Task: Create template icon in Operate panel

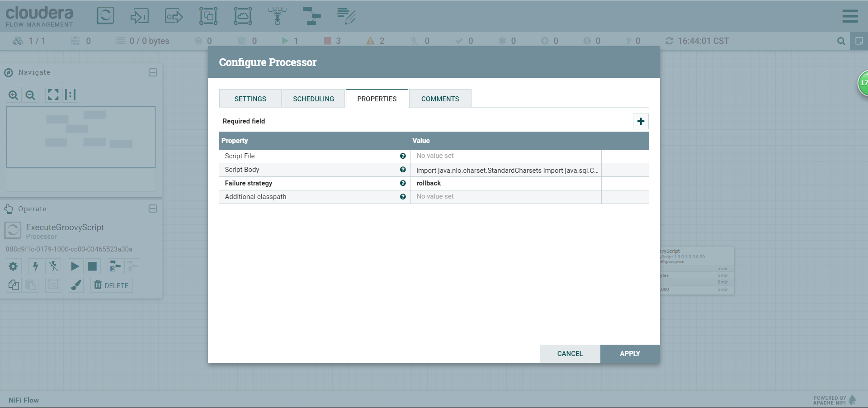Action: tap(115, 266)
